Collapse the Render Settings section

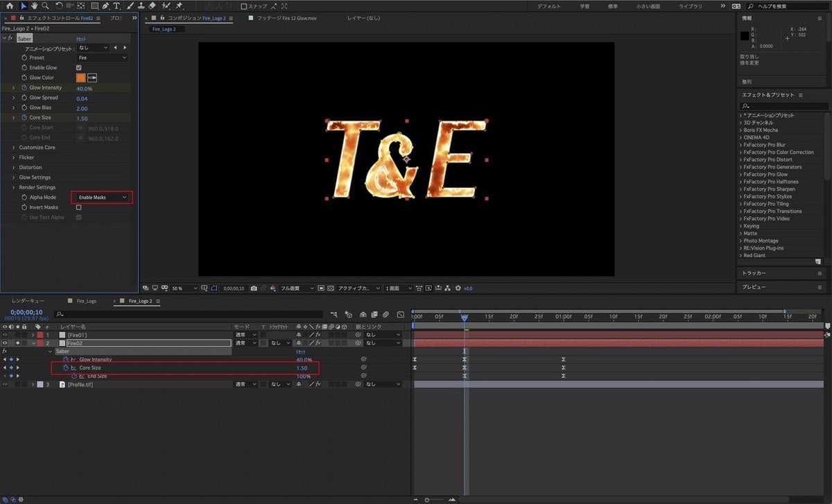point(13,187)
